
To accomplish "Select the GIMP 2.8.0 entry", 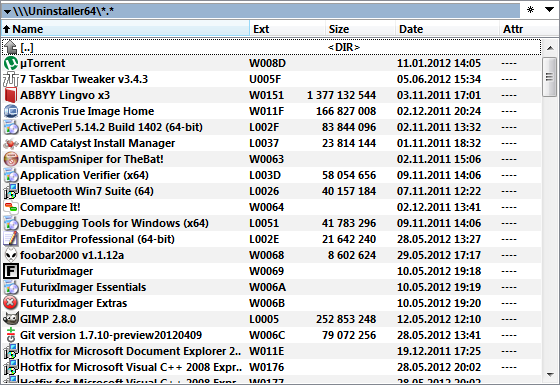I will click(x=48, y=319).
